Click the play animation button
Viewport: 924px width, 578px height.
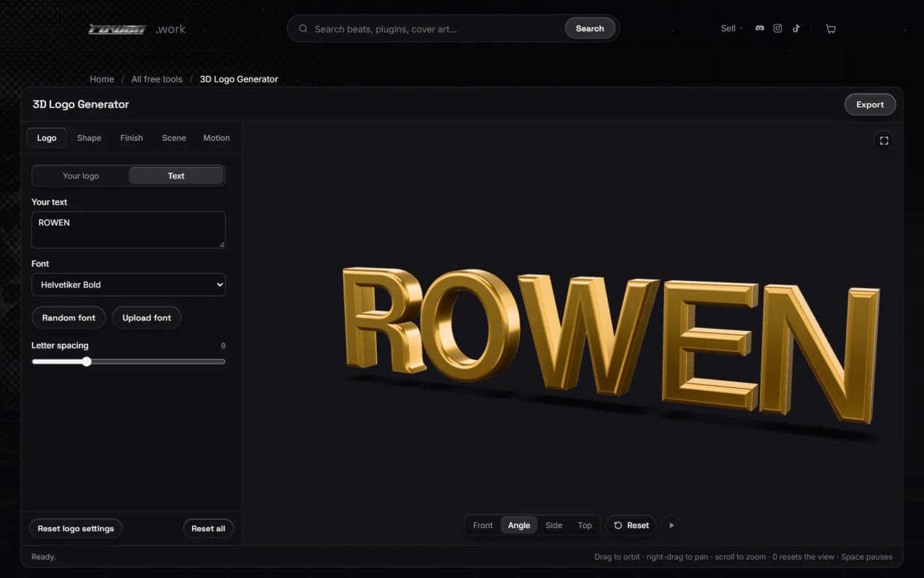[x=671, y=525]
